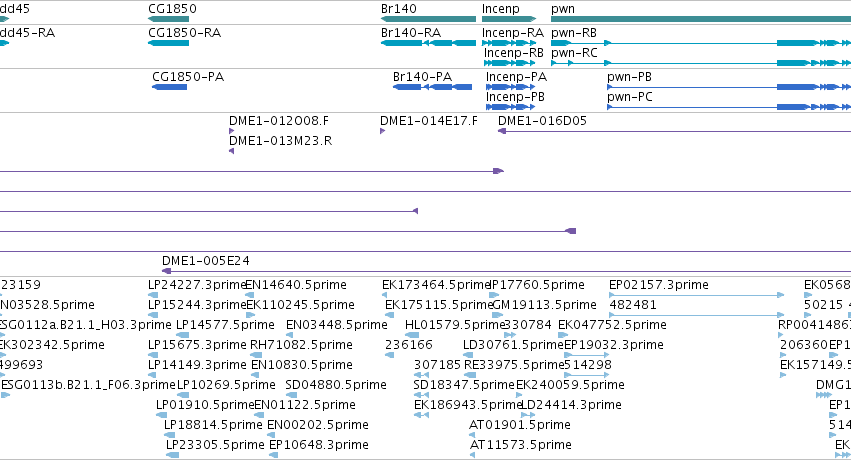The image size is (851, 460).
Task: Select EST EP19032.3prime
Action: [x=613, y=345]
